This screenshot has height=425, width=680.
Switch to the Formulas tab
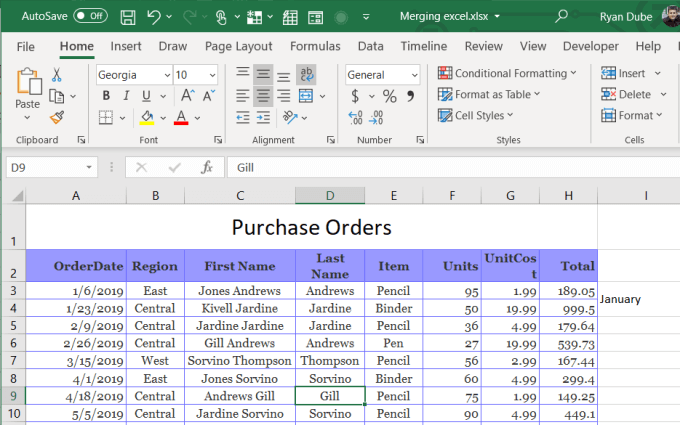pos(315,46)
